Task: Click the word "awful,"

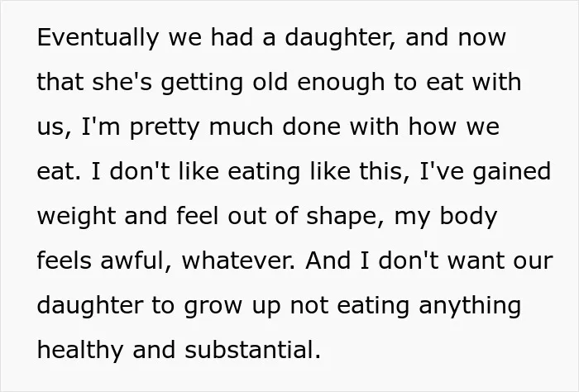Action: pos(136,261)
